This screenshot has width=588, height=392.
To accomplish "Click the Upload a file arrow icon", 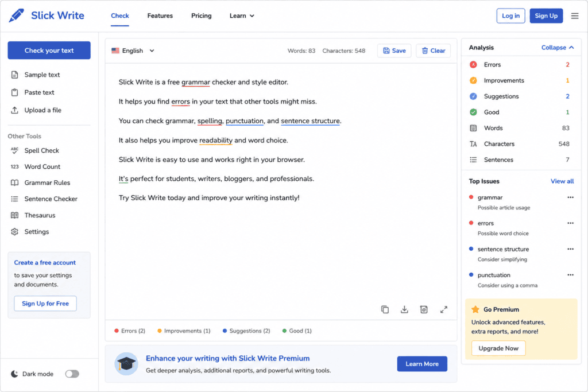I will point(14,110).
